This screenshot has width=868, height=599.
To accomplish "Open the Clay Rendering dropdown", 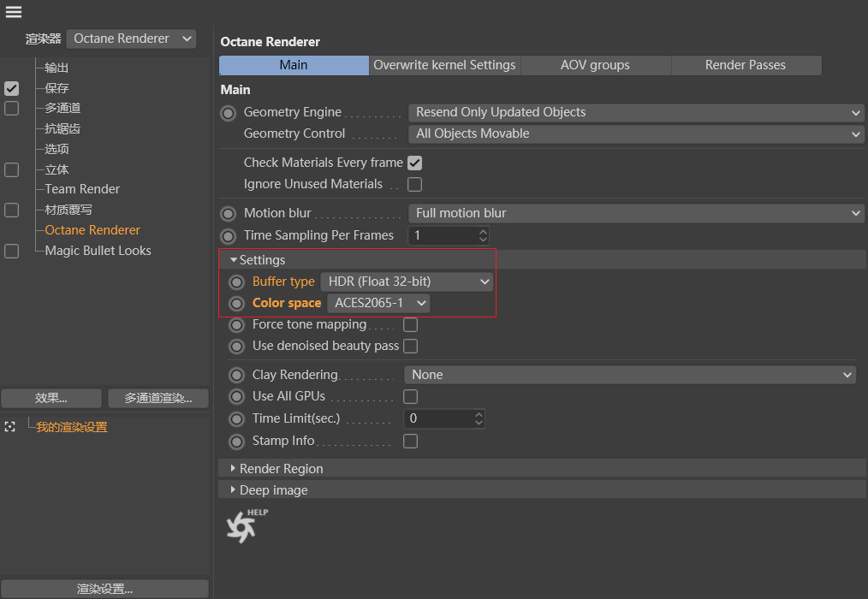I will [x=630, y=375].
